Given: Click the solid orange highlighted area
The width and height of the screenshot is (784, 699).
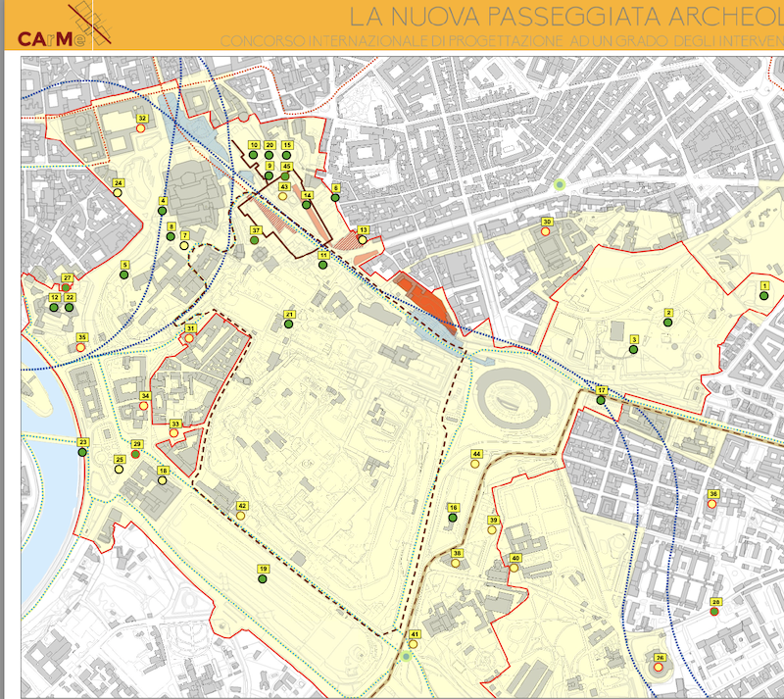Looking at the screenshot, I should pos(425,303).
